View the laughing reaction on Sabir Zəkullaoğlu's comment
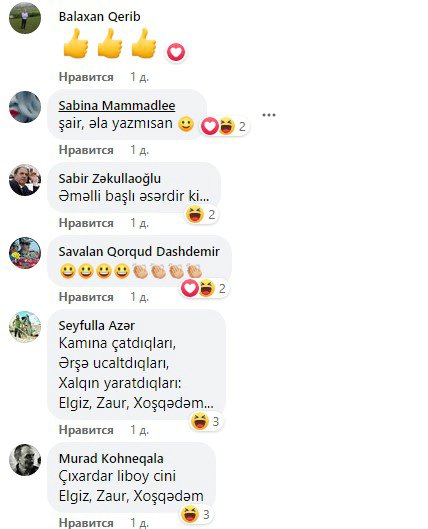Viewport: 428px width, 529px height. (202, 214)
